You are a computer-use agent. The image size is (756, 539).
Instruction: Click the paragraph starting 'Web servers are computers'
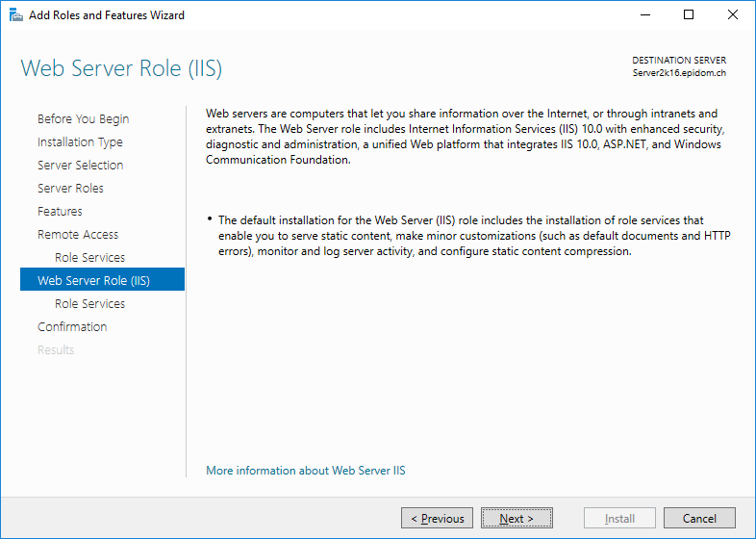[466, 137]
